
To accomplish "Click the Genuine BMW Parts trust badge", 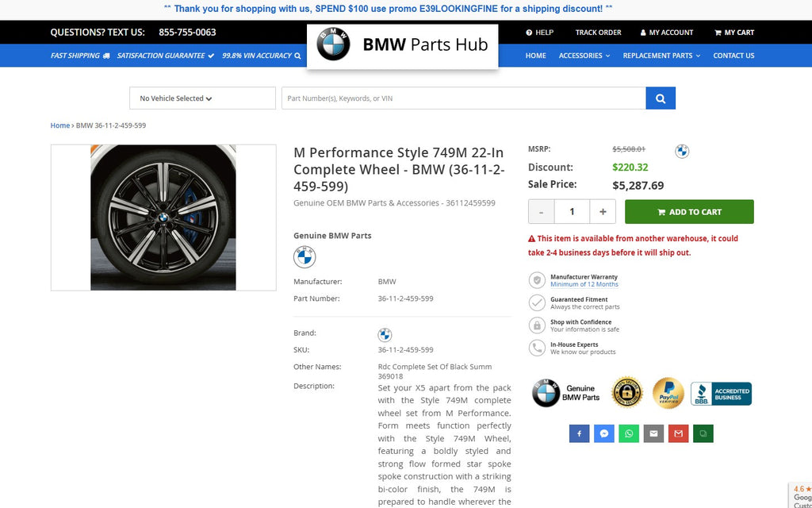I will click(x=566, y=393).
